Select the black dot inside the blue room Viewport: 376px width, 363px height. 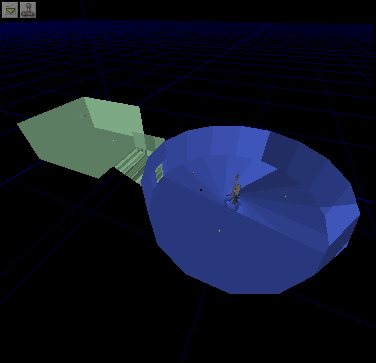pyautogui.click(x=201, y=190)
